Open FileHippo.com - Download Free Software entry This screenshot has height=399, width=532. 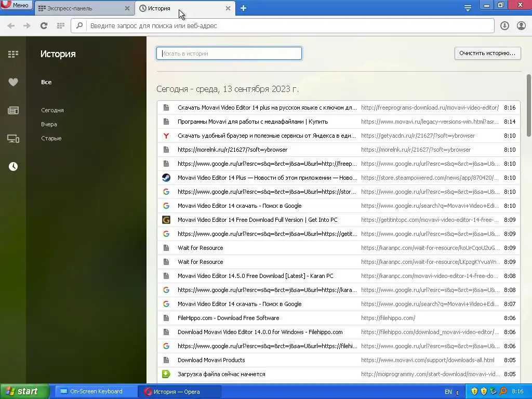tap(229, 318)
